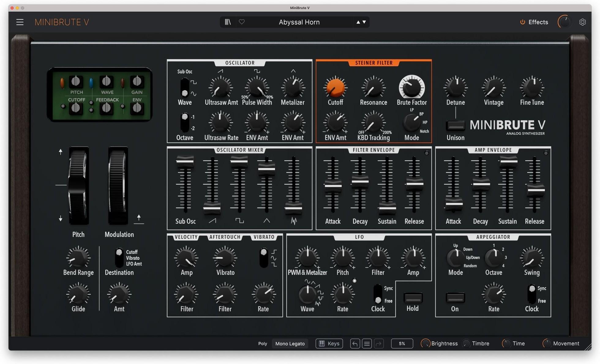Click the 5% CPU meter display
This screenshot has width=600, height=364.
402,343
